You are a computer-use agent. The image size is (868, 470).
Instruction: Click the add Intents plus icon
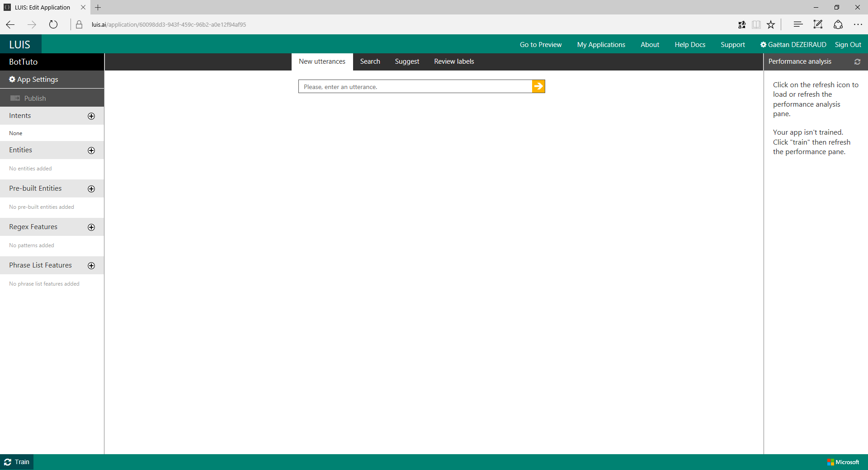click(x=91, y=116)
